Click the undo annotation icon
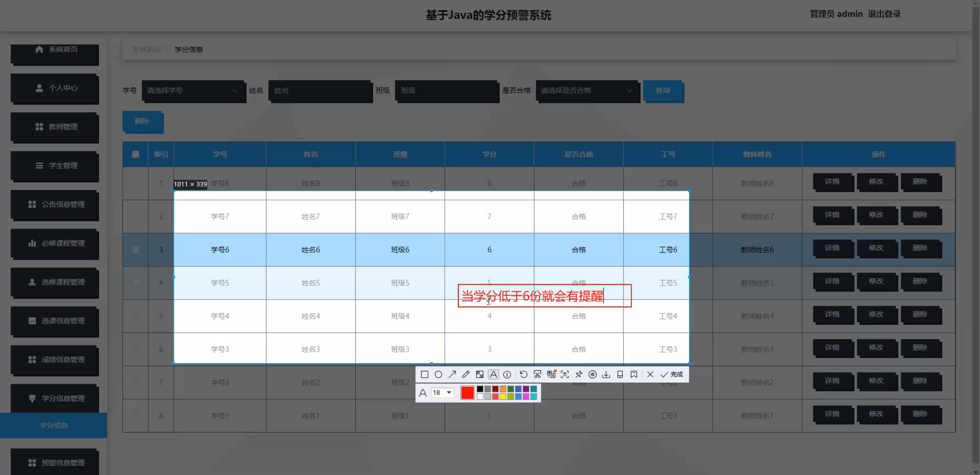This screenshot has width=980, height=475. (x=523, y=374)
